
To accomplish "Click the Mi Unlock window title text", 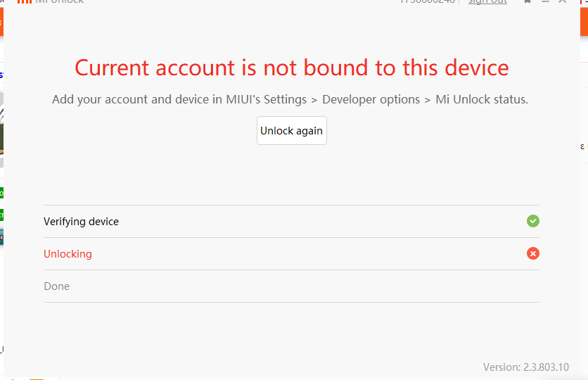I will click(60, 2).
